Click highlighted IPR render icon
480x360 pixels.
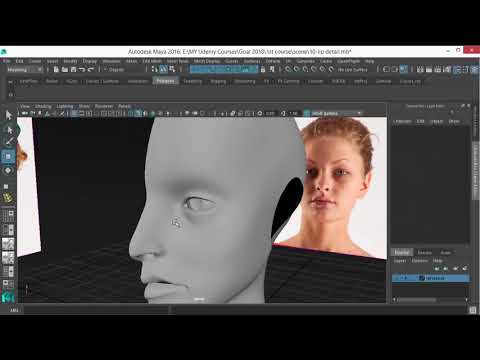click(404, 69)
